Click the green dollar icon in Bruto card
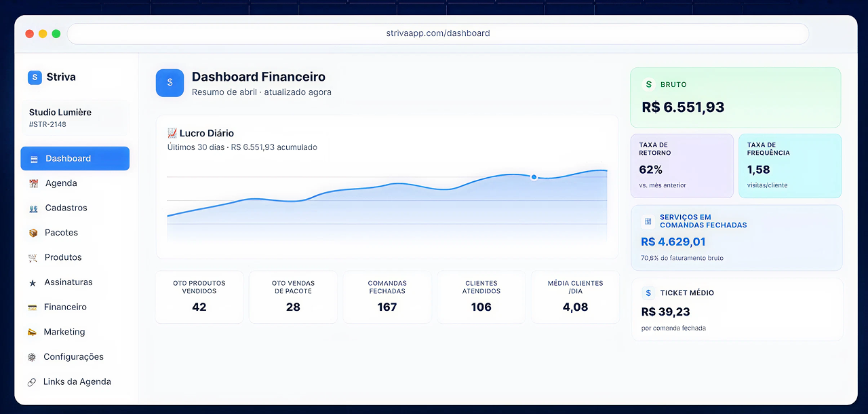868x414 pixels. (649, 84)
